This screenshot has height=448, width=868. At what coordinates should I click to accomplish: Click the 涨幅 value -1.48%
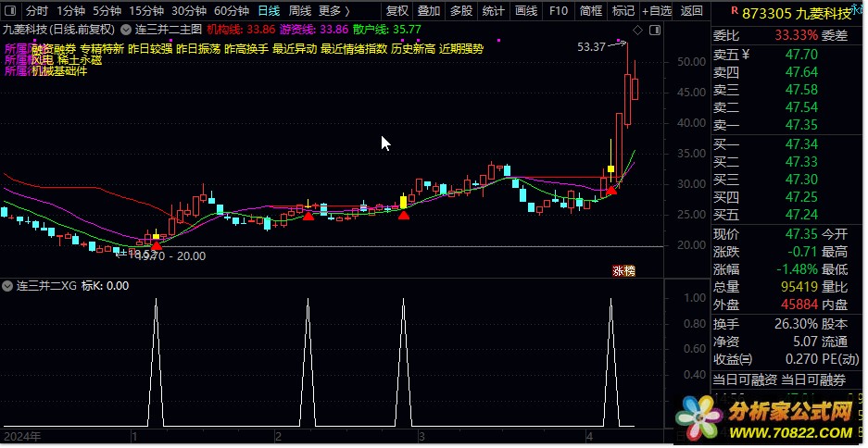click(x=797, y=270)
